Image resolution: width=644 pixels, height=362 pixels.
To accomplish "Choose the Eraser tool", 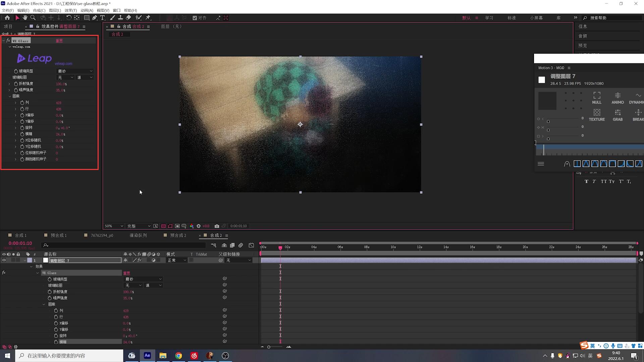I will (x=128, y=18).
